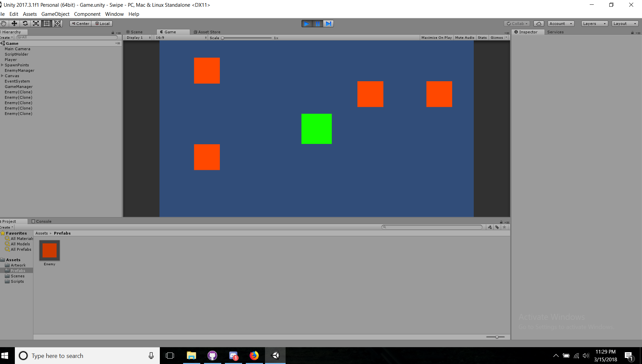This screenshot has width=642, height=364.
Task: Switch to the Scene tab
Action: pyautogui.click(x=134, y=32)
